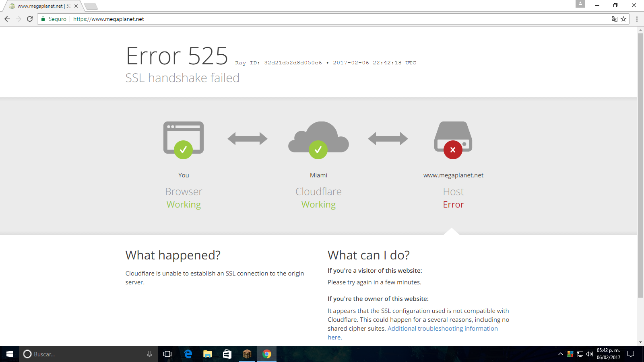The image size is (644, 362).
Task: Click the Chrome profile avatar icon
Action: click(x=580, y=4)
